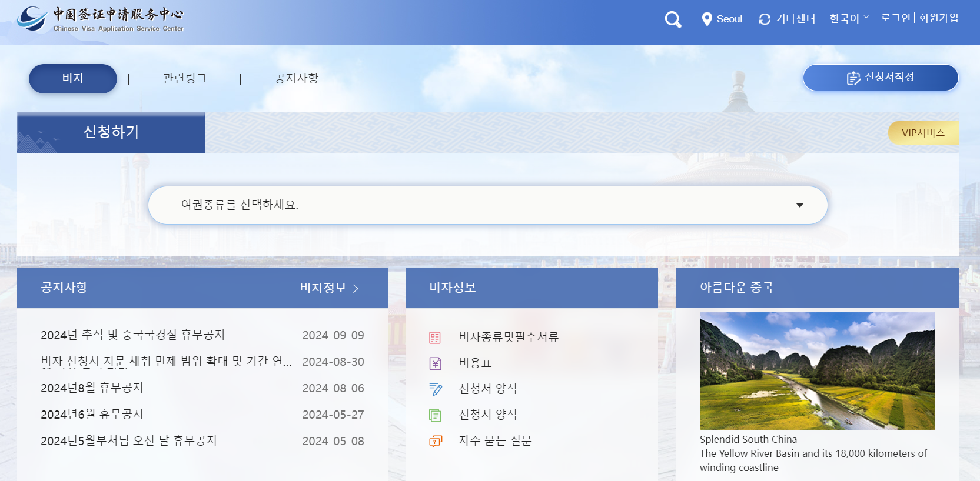
Task: Select the 비자 tab
Action: click(x=73, y=79)
